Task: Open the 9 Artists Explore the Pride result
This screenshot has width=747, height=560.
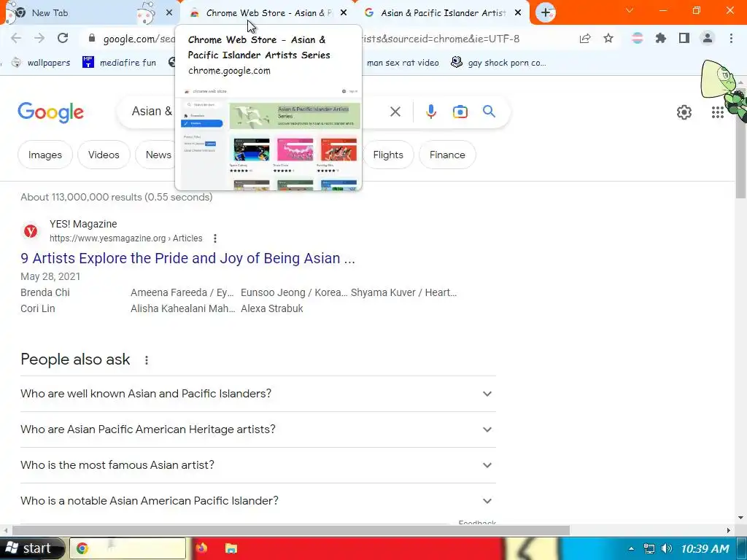Action: click(187, 258)
